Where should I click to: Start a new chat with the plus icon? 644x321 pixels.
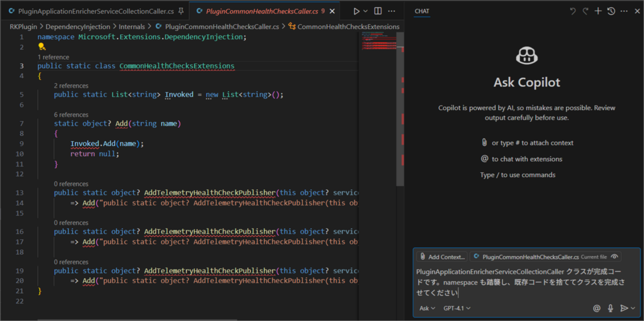coord(597,10)
